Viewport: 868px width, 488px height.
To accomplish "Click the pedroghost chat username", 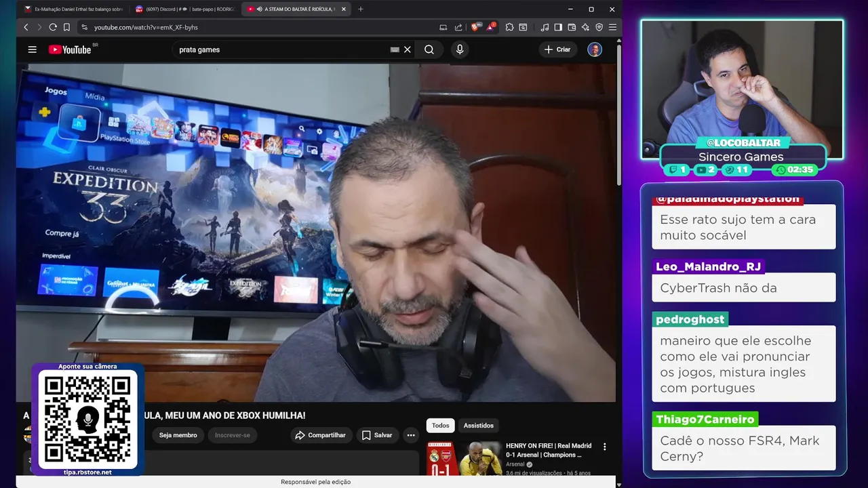I will click(690, 319).
